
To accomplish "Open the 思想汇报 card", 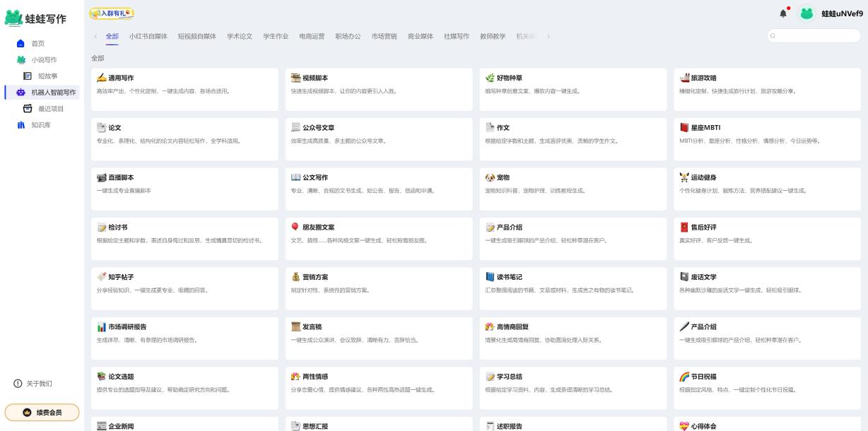I will [380, 423].
